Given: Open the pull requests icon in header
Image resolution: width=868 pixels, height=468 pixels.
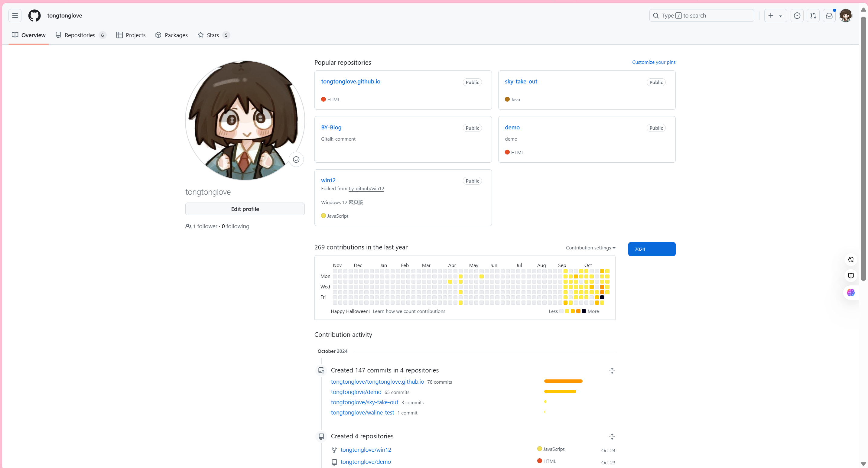Looking at the screenshot, I should pyautogui.click(x=813, y=15).
